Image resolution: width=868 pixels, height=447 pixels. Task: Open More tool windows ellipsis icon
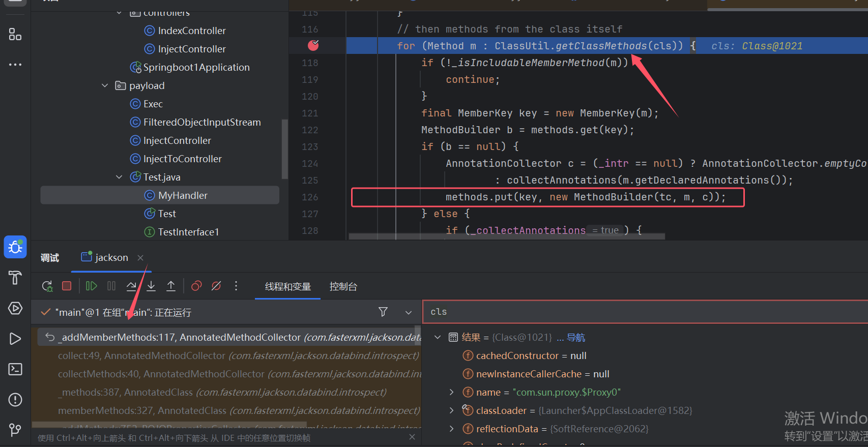[15, 65]
